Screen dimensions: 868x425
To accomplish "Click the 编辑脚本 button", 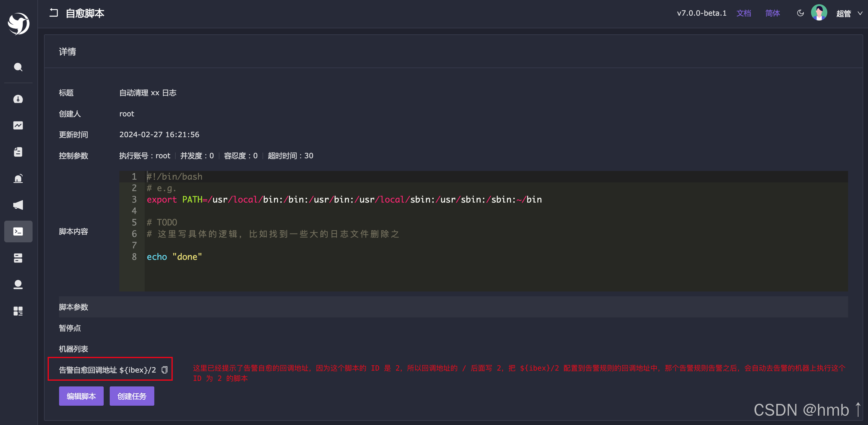I will [81, 396].
